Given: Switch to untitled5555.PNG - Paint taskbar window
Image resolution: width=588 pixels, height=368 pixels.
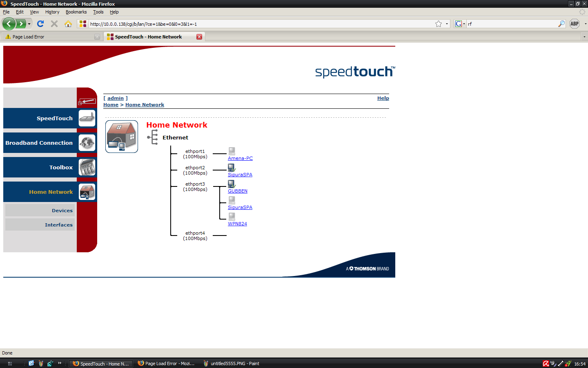Looking at the screenshot, I should click(x=232, y=364).
